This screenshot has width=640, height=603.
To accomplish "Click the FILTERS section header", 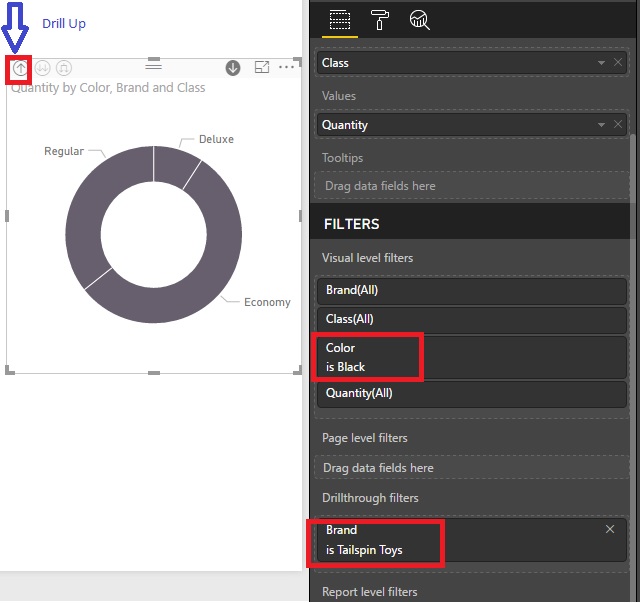I will click(x=351, y=224).
